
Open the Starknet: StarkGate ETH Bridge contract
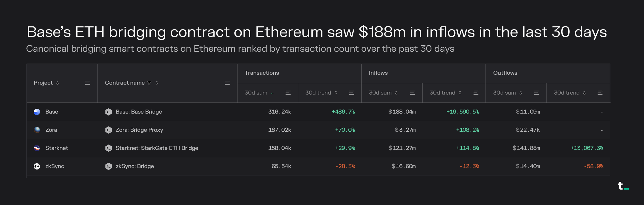[x=157, y=148]
